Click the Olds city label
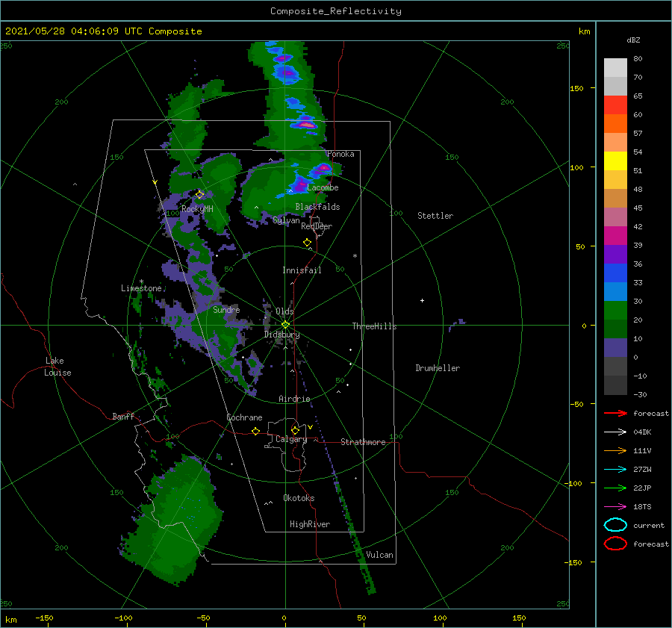This screenshot has height=628, width=672. [284, 311]
